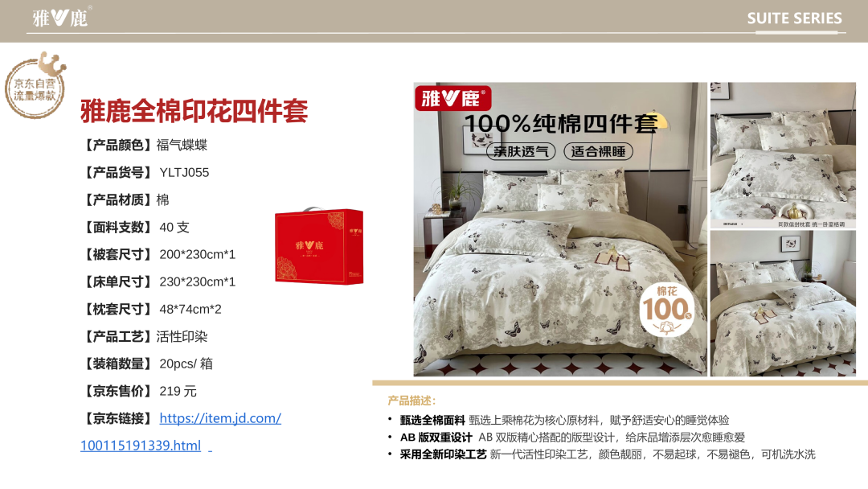868x489 pixels.
Task: Click the 产品描述 section heading
Action: 411,401
